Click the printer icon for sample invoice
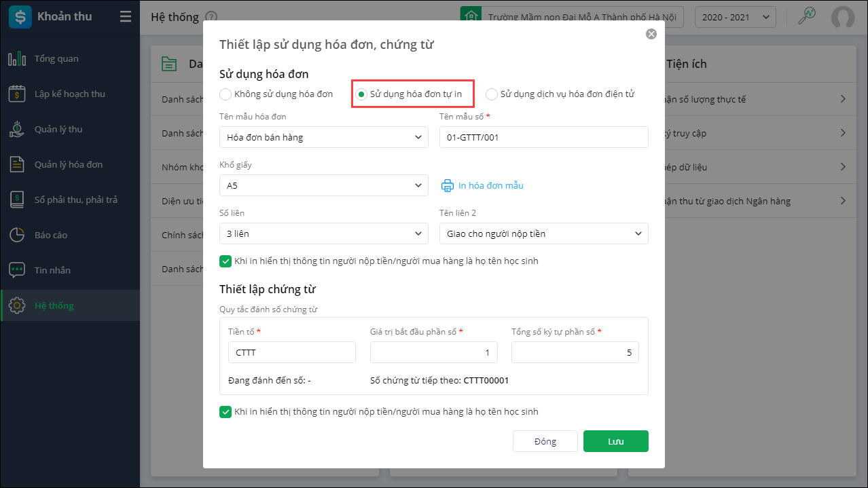 447,185
